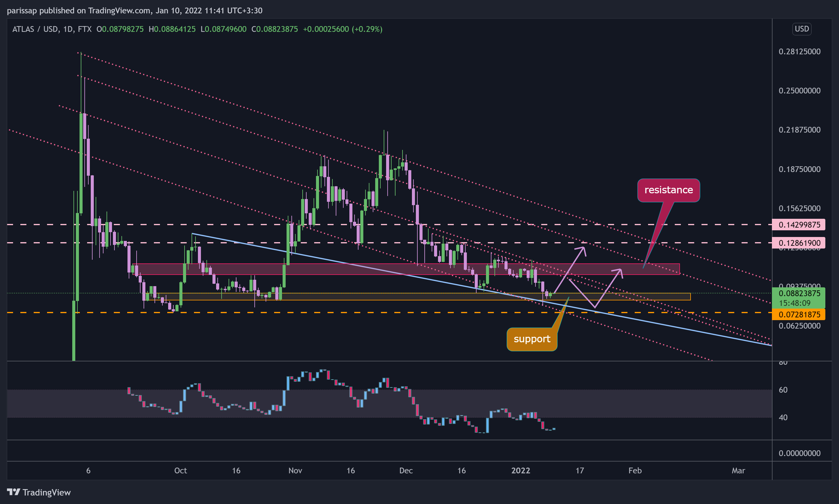Click the TradingView logo icon
Image resolution: width=839 pixels, height=504 pixels.
click(14, 492)
